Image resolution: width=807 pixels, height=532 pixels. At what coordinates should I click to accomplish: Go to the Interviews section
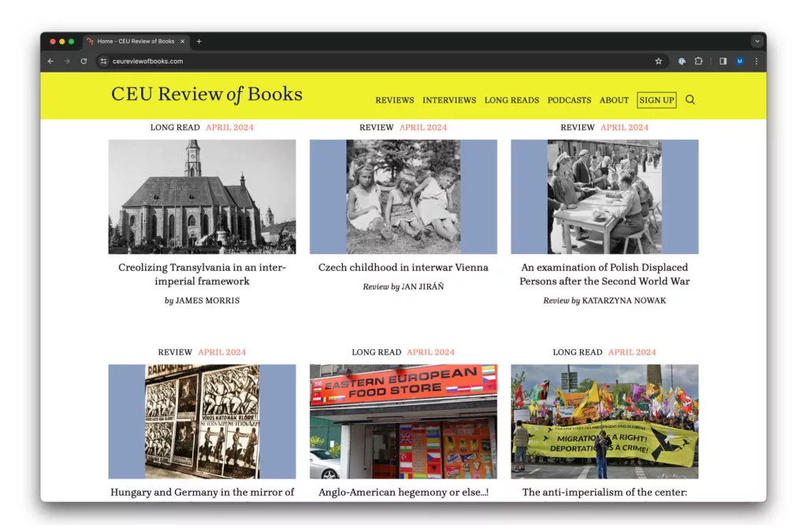(449, 100)
